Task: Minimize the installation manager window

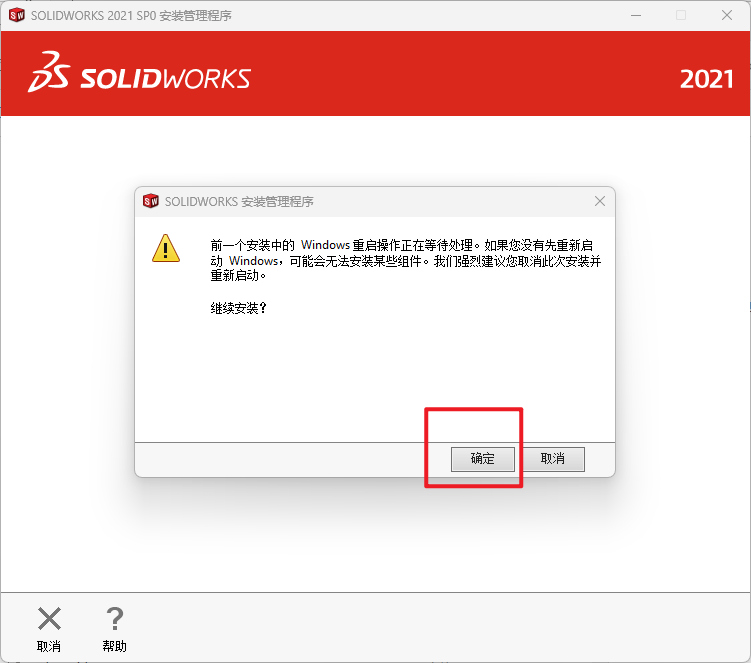Action: (636, 15)
